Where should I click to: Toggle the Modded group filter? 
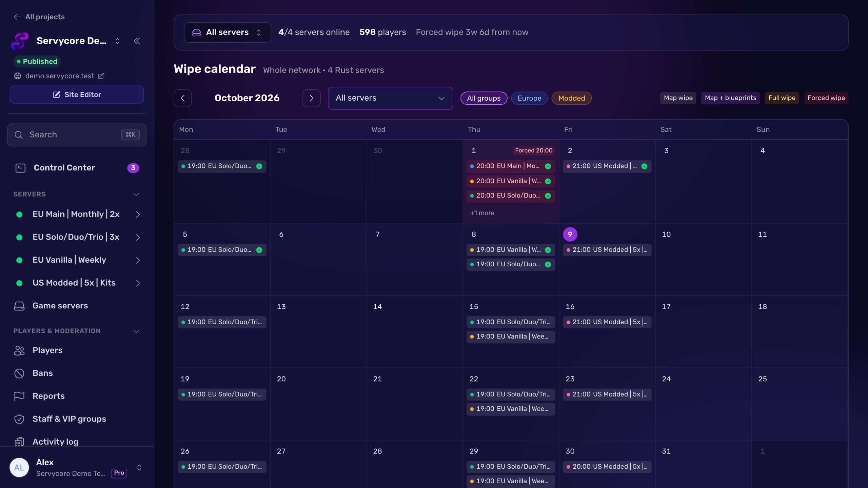(x=572, y=98)
